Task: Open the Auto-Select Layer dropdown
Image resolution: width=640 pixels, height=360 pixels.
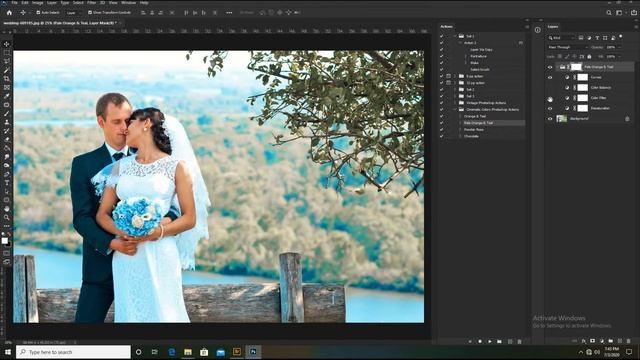Action: (73, 13)
